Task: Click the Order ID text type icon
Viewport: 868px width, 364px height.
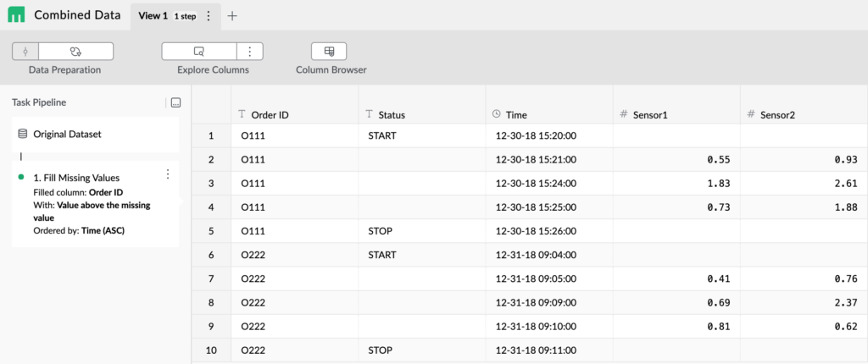Action: 242,114
